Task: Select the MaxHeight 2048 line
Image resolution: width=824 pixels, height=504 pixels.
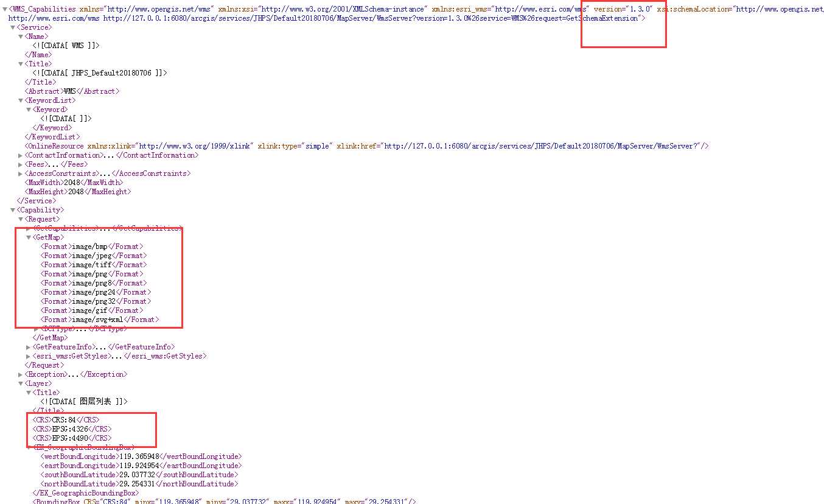Action: (x=78, y=192)
